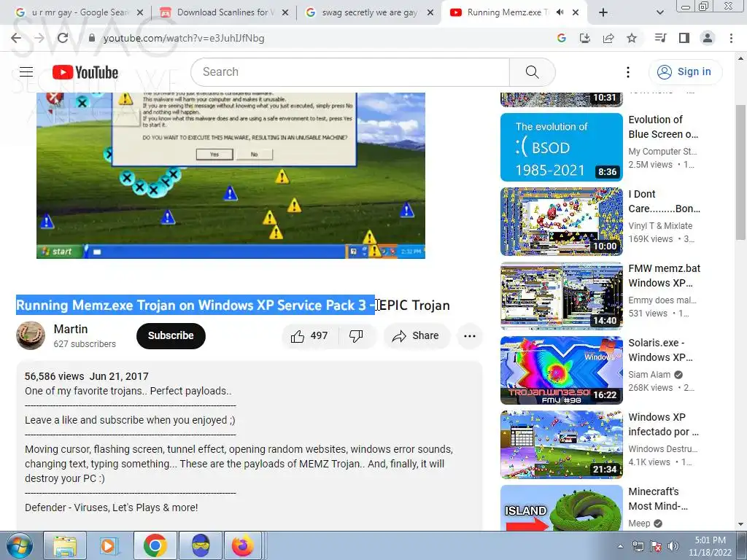Image resolution: width=747 pixels, height=560 pixels.
Task: Open Minecraft ISLAND video thumbnail
Action: click(561, 507)
